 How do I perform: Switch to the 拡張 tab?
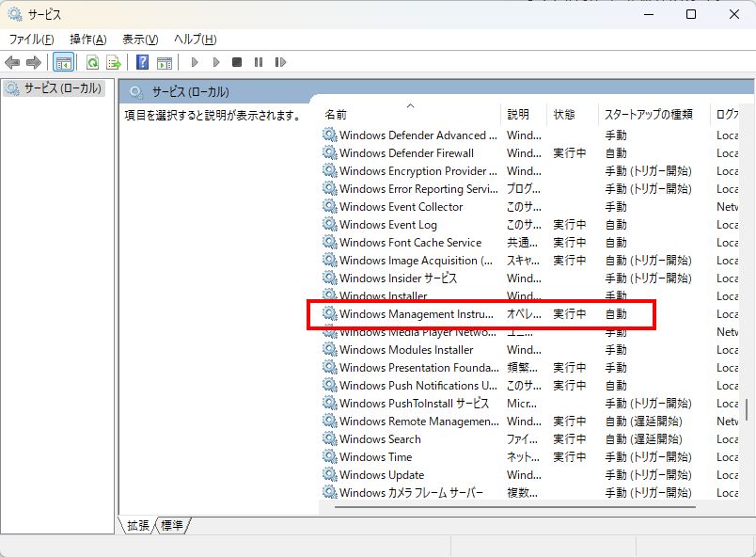click(x=138, y=525)
